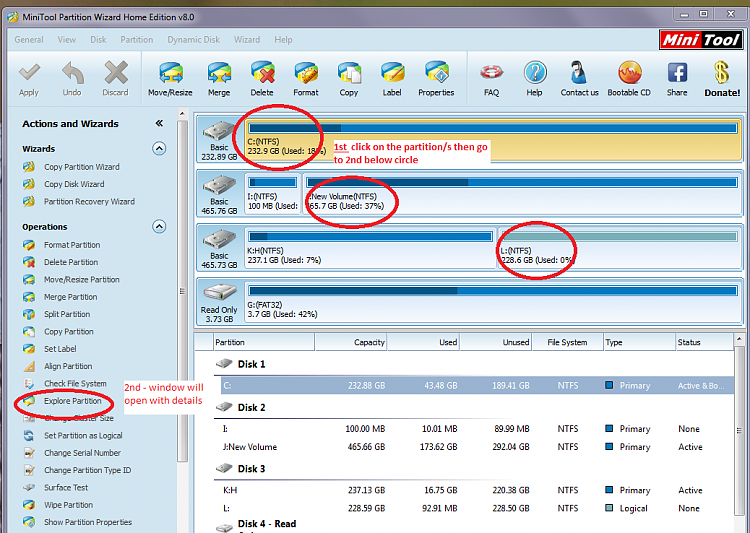This screenshot has height=533, width=750.
Task: Click the Delete toolbar icon
Action: (x=263, y=73)
